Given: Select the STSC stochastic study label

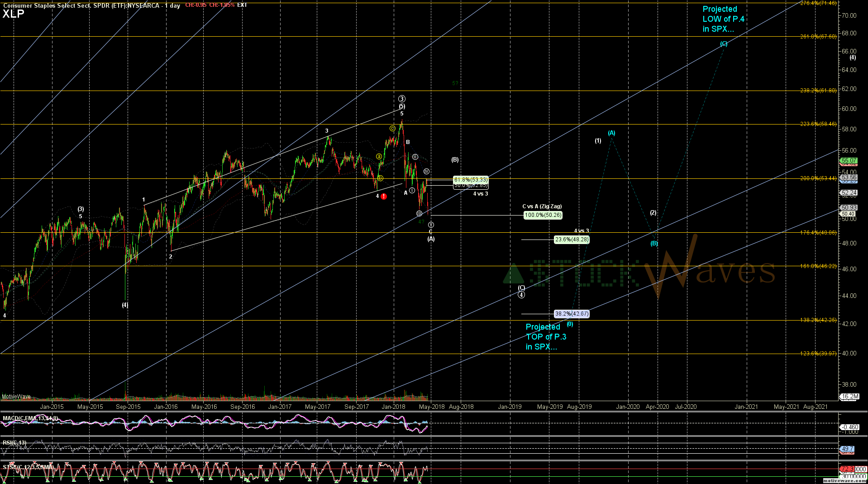Looking at the screenshot, I should tap(28, 467).
